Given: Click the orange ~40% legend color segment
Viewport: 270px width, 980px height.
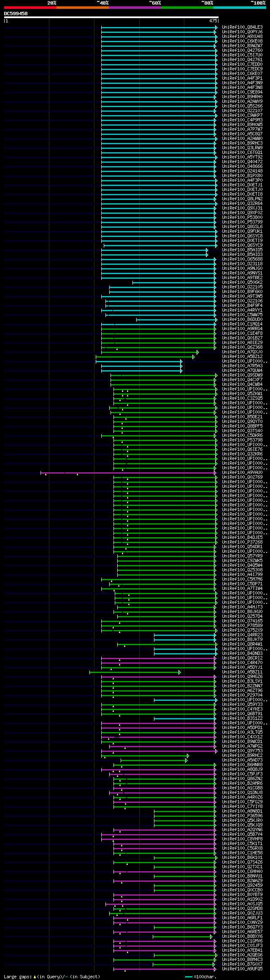Looking at the screenshot, I should [82, 8].
